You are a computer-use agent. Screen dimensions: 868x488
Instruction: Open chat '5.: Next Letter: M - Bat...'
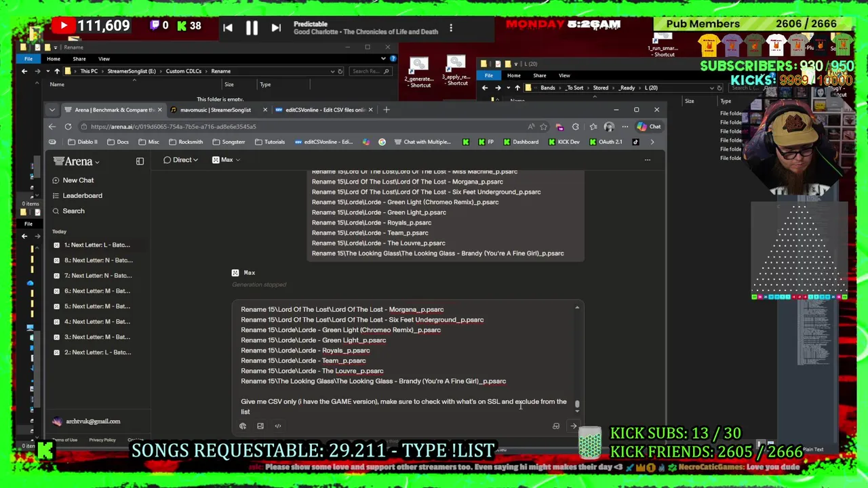point(92,306)
